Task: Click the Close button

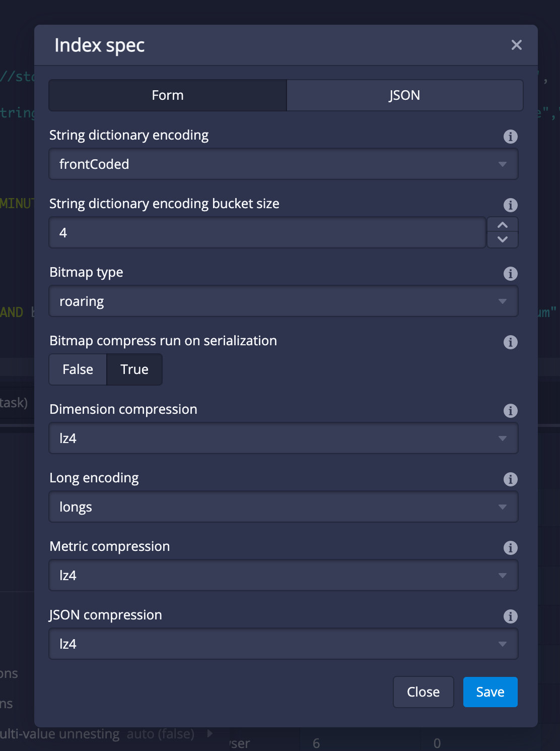Action: pyautogui.click(x=423, y=692)
